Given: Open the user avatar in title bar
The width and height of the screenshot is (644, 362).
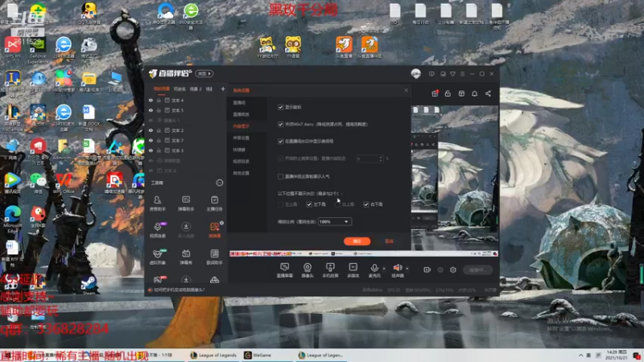Looking at the screenshot, I should click(x=415, y=74).
